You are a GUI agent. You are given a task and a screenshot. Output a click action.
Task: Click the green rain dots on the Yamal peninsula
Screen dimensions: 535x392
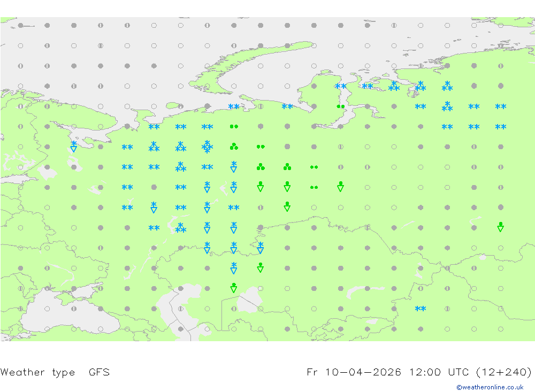[x=340, y=106]
